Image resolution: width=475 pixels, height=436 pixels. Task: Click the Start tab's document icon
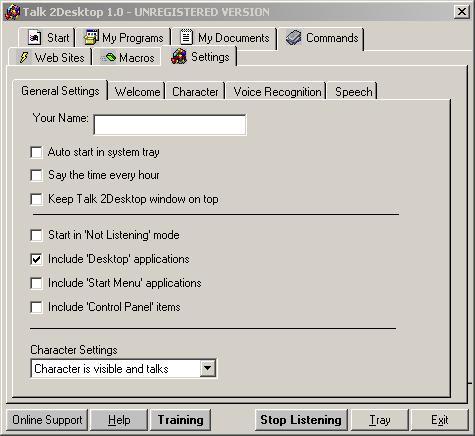[34, 38]
